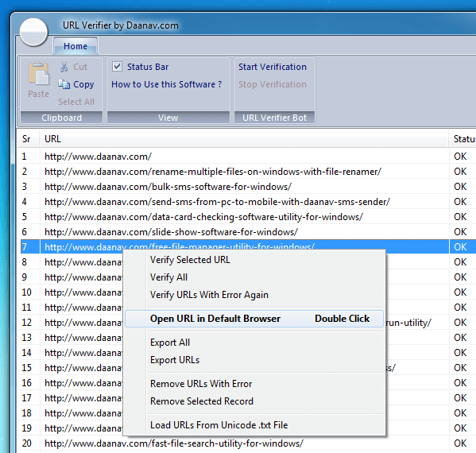Select row 1 URL http://www.daanav.com/
The height and width of the screenshot is (453, 476).
point(98,157)
